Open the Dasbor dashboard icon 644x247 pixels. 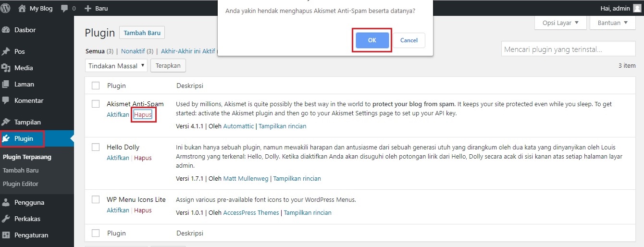6,30
